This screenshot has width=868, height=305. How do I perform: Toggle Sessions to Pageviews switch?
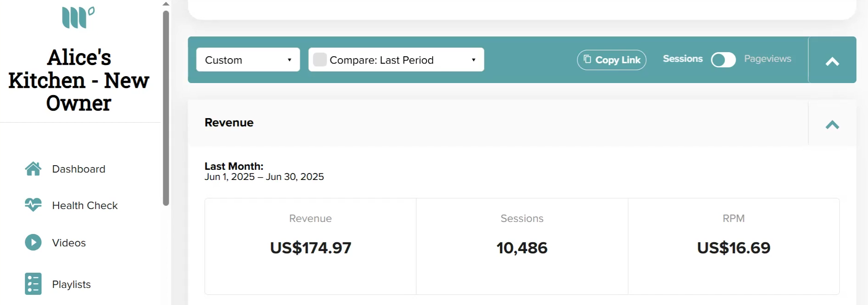coord(723,60)
